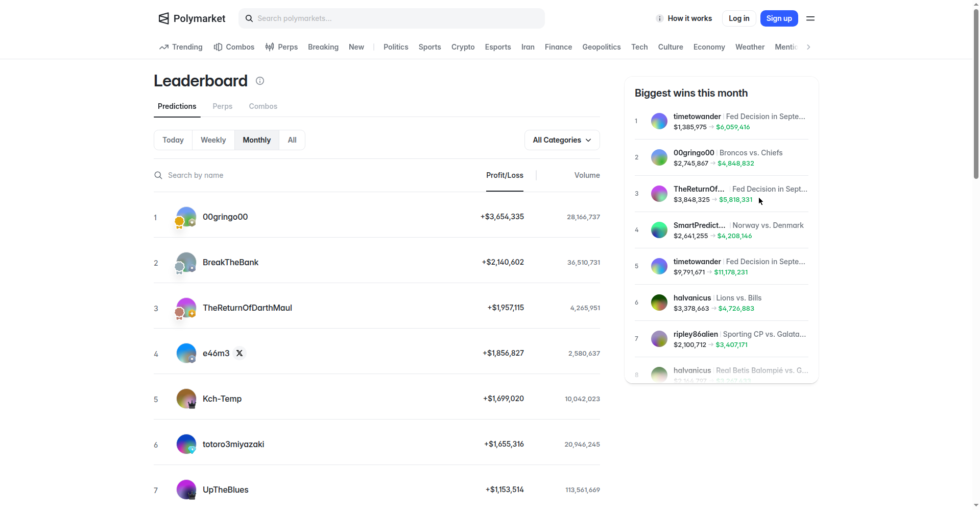Viewport: 980px width, 510px height.
Task: Click the Leaderboard info icon
Action: (x=260, y=81)
